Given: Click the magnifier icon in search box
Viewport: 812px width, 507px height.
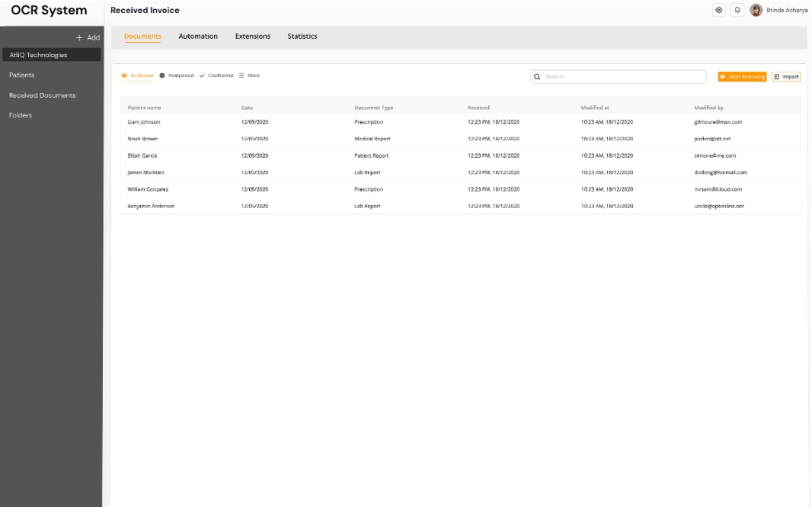Looking at the screenshot, I should point(537,77).
